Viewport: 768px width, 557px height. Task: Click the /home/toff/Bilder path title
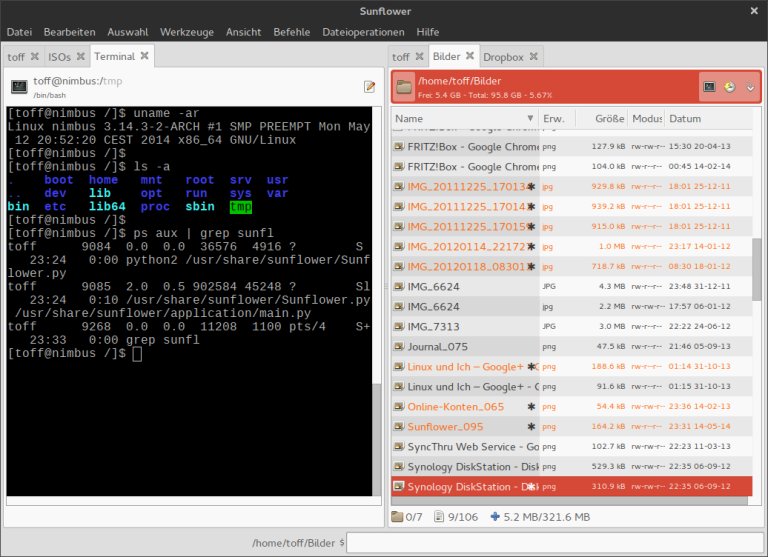pos(459,81)
